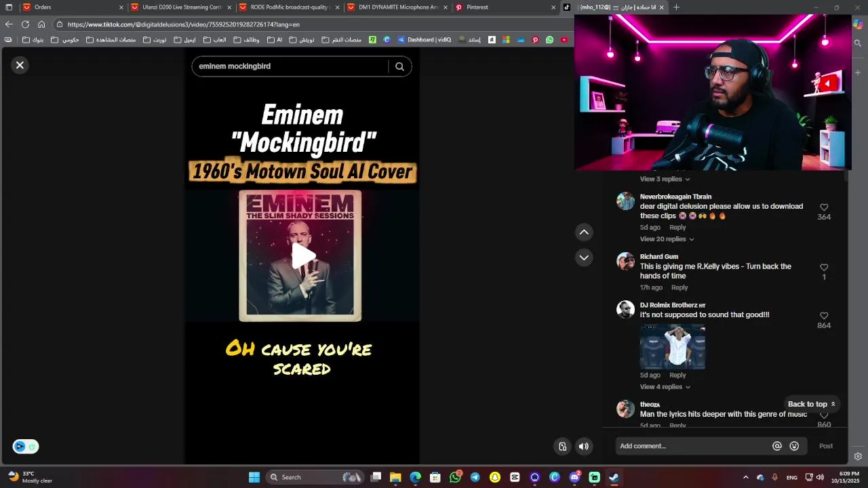The height and width of the screenshot is (488, 868).
Task: Open the Windows Start menu
Action: (254, 477)
